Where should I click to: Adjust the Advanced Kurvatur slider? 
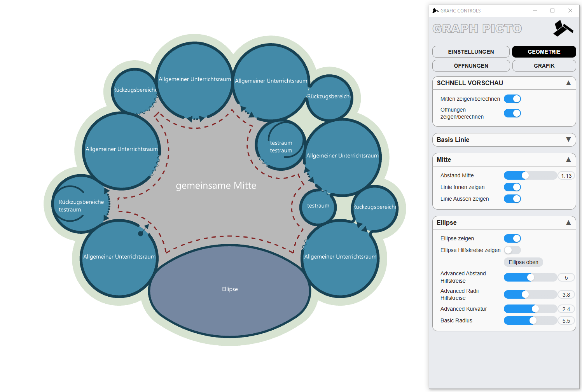pyautogui.click(x=530, y=309)
